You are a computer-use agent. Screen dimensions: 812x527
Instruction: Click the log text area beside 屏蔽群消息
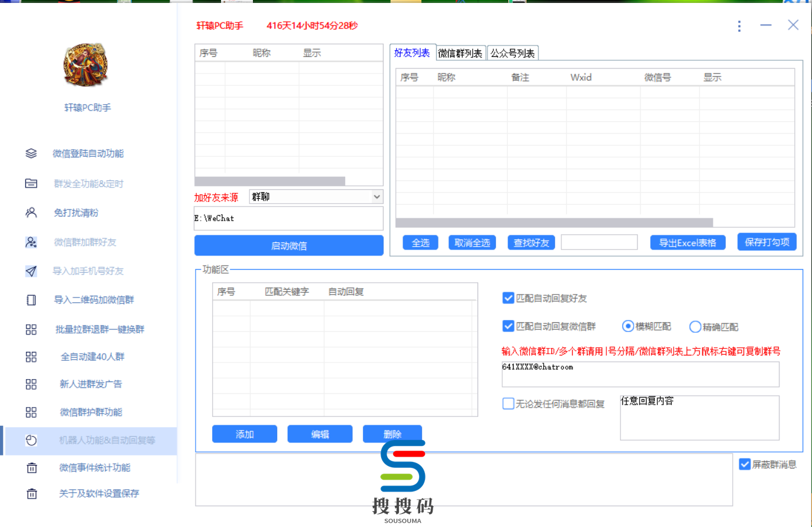click(x=464, y=480)
